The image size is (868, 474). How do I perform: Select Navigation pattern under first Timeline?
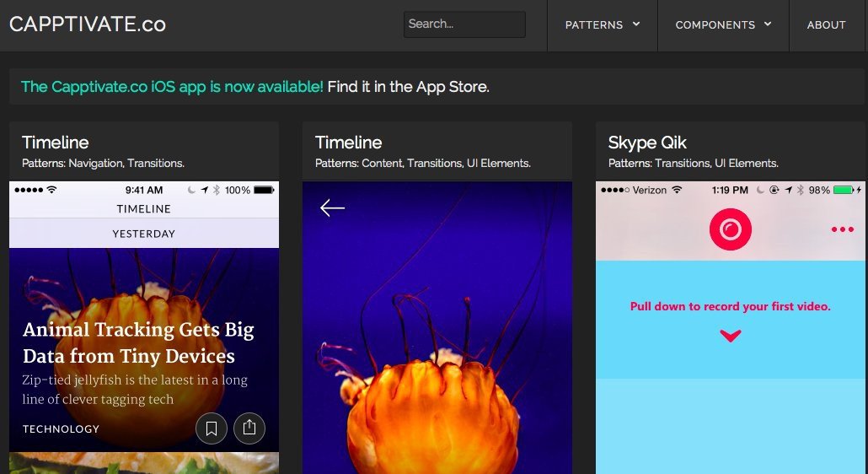click(x=95, y=164)
